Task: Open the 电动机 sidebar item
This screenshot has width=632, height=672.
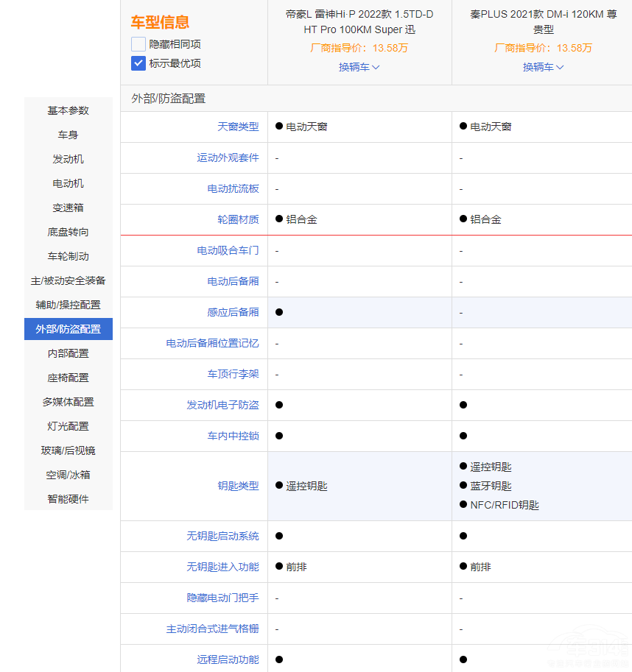Action: (69, 183)
